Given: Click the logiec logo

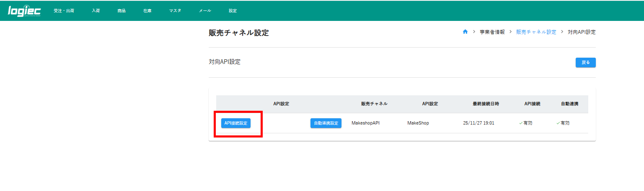Looking at the screenshot, I should (24, 11).
